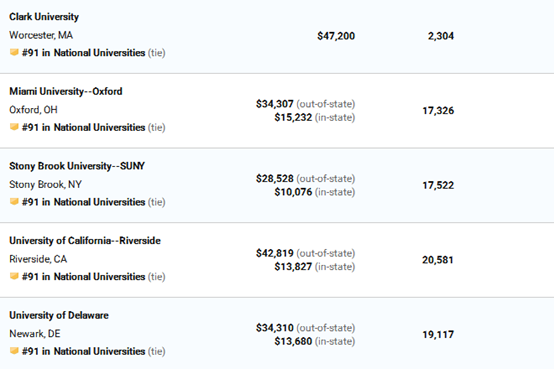Viewport: 554px width, 369px height.
Task: Click the 19,117 enrollment for University of Delaware
Action: coord(438,334)
